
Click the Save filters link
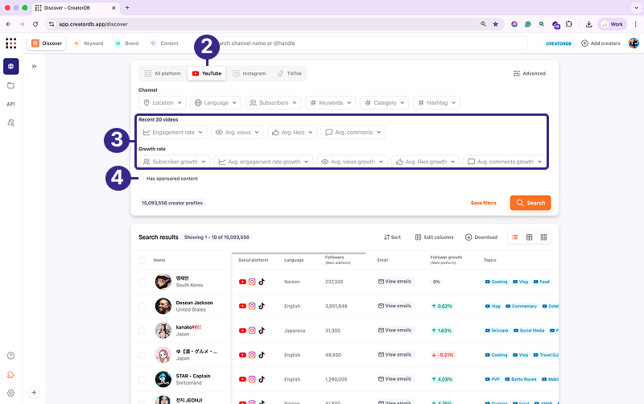coord(483,203)
